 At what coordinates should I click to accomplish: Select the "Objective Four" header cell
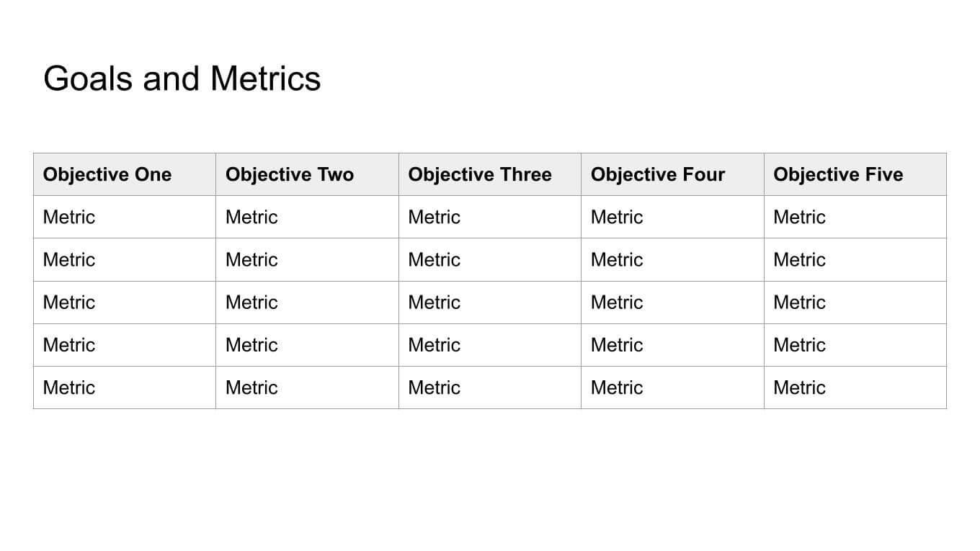point(672,174)
